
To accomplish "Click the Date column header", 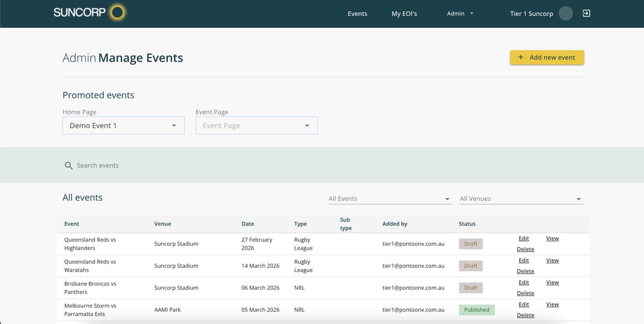I will 247,224.
